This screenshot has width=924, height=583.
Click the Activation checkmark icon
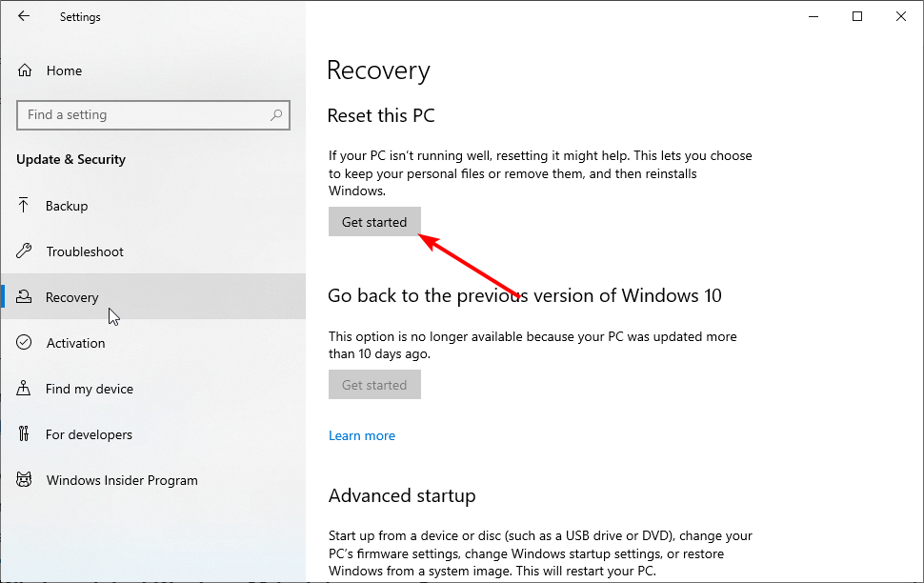click(26, 342)
